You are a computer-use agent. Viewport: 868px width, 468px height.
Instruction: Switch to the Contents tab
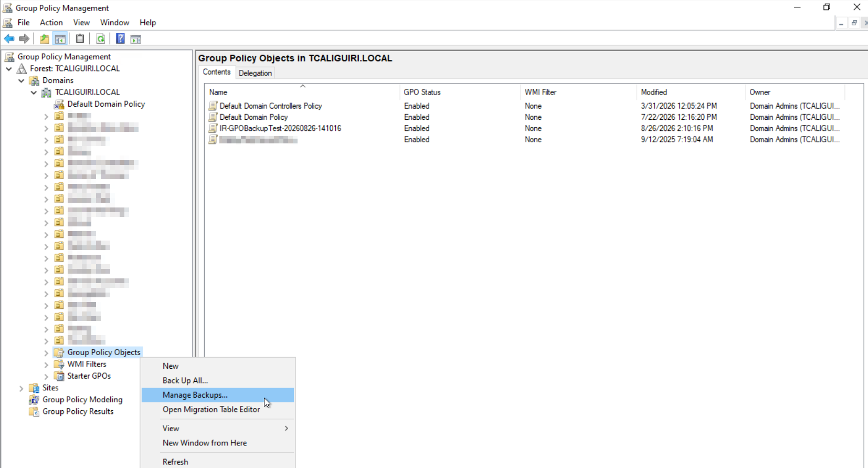[x=217, y=72]
